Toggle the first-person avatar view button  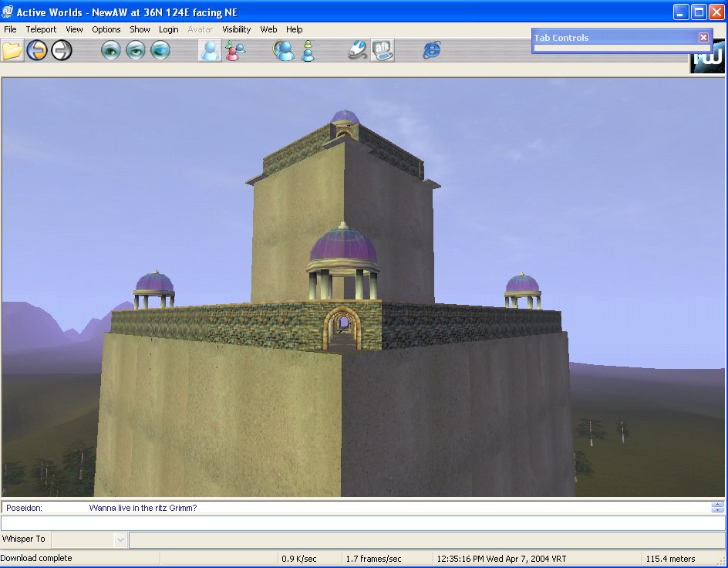[210, 51]
